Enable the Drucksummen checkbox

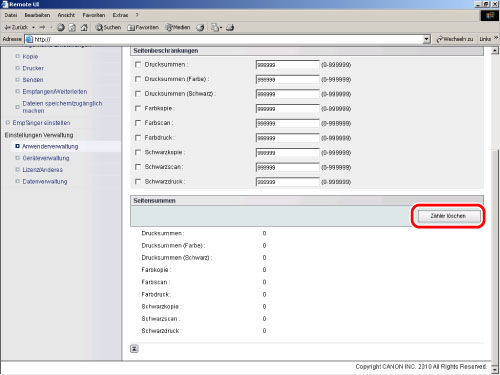click(x=138, y=64)
